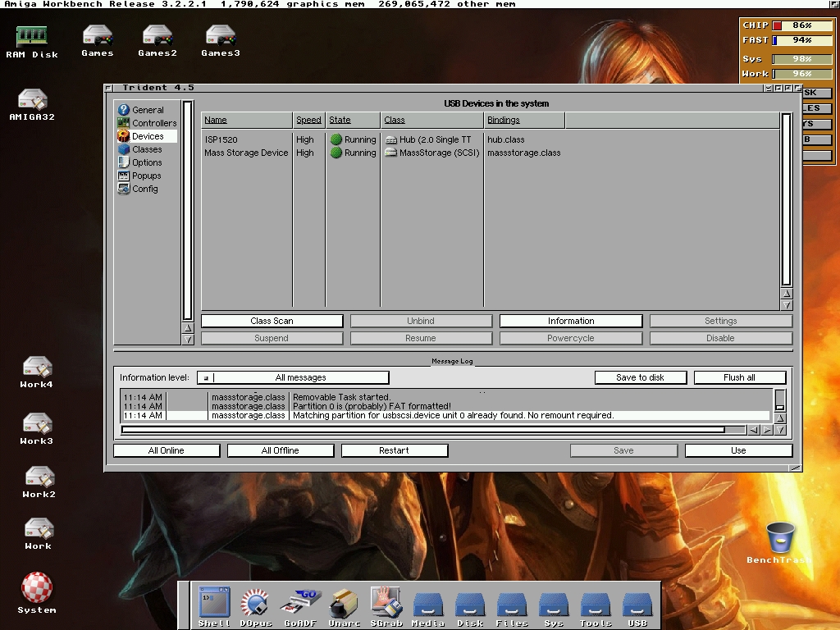The image size is (840, 630).
Task: Set all devices Online
Action: [x=166, y=450]
